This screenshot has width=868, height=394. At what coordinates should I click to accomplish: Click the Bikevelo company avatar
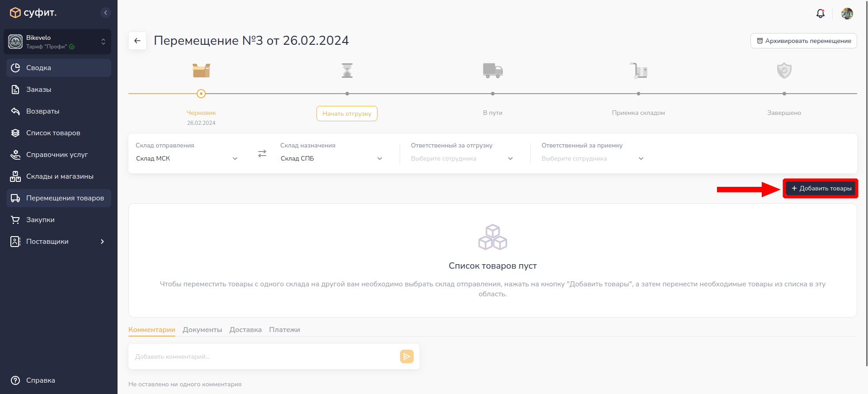(15, 42)
